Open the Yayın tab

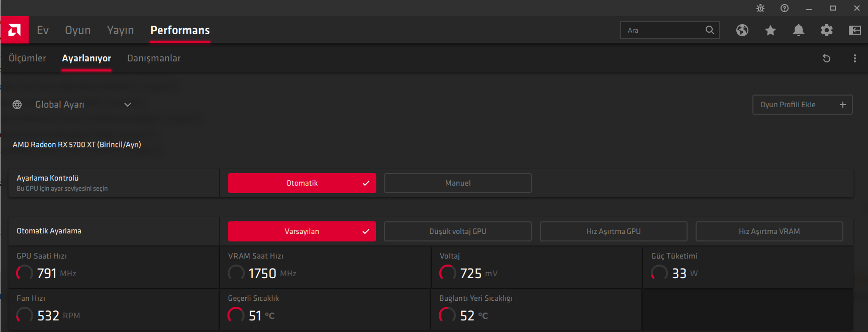pyautogui.click(x=121, y=30)
